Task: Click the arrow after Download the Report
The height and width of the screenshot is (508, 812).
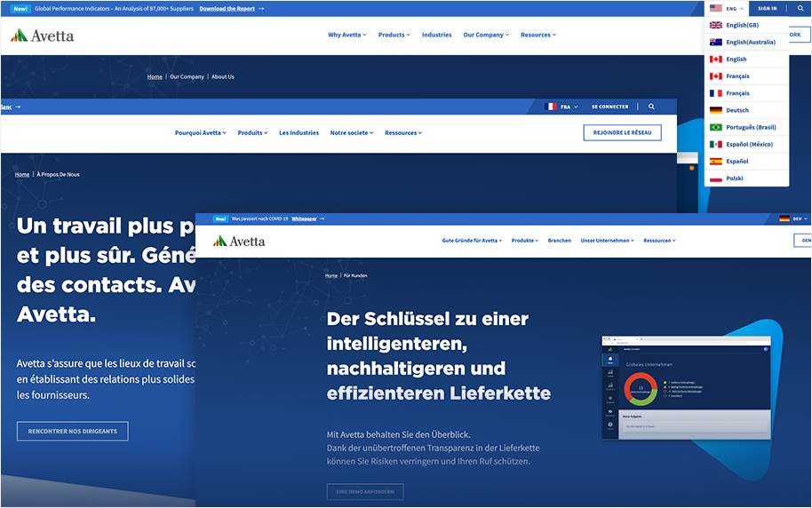Action: [x=261, y=9]
